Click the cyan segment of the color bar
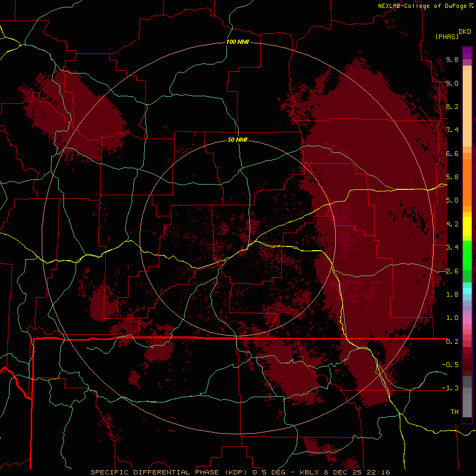 (467, 290)
